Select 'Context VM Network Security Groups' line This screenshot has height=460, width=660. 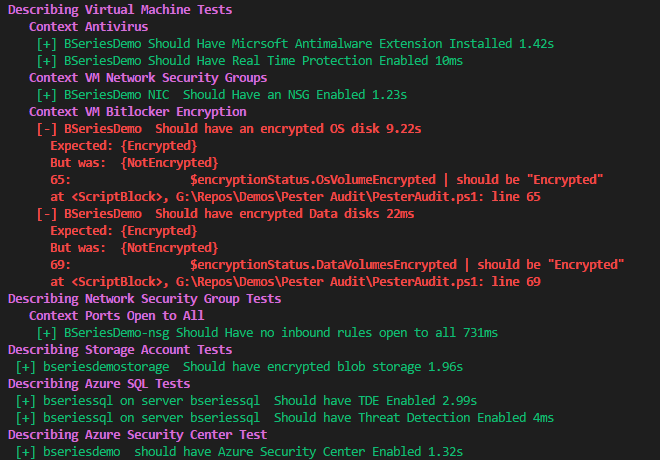(148, 78)
